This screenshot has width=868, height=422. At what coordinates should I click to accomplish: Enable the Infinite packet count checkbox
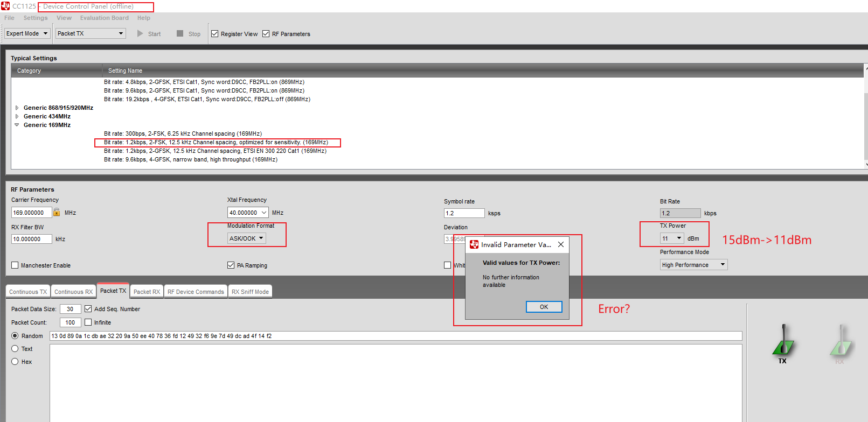click(88, 322)
